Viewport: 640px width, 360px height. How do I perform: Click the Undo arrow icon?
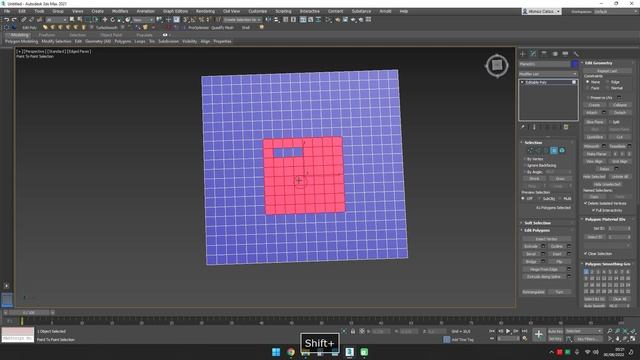pyautogui.click(x=6, y=20)
